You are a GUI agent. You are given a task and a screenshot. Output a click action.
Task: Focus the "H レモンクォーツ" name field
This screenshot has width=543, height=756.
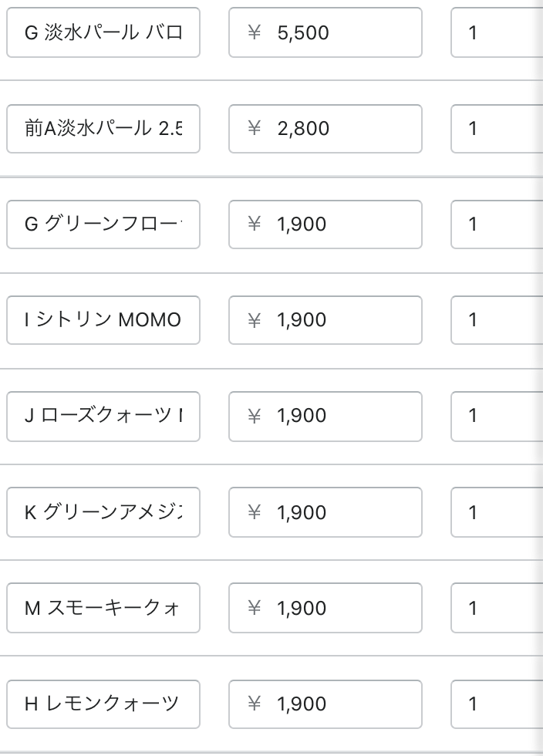click(103, 704)
